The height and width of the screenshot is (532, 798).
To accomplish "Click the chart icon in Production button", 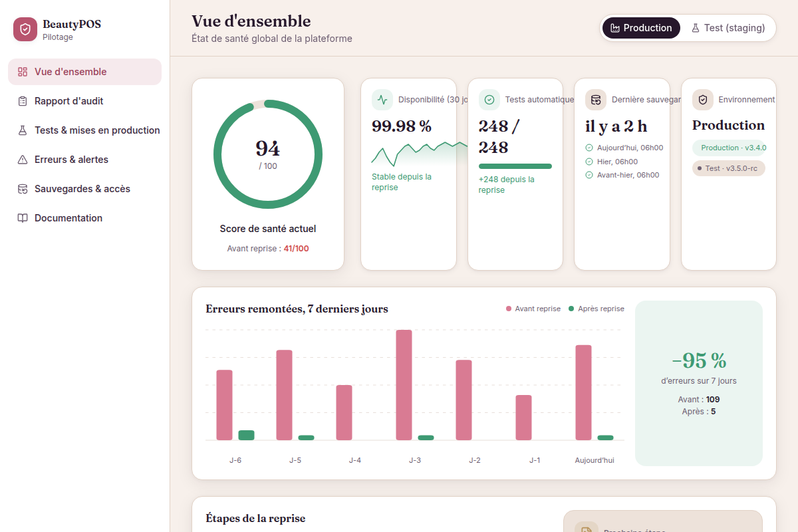I will click(615, 28).
